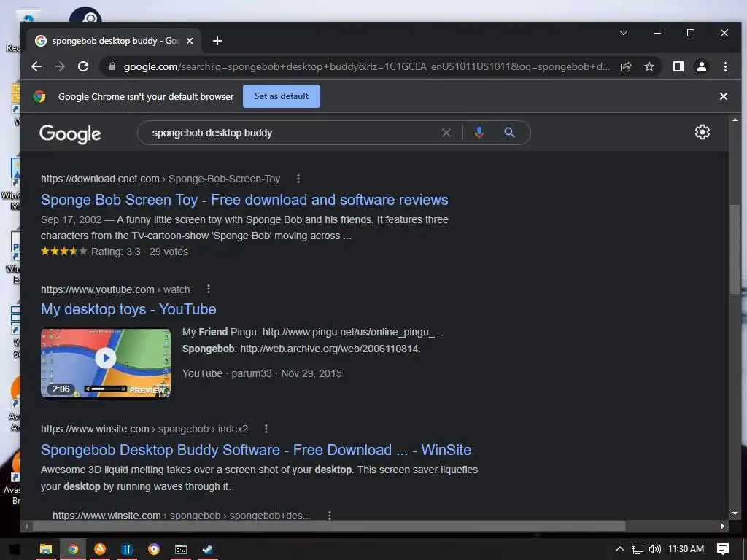Click the Chrome taskbar icon
The width and height of the screenshot is (747, 560).
[73, 549]
